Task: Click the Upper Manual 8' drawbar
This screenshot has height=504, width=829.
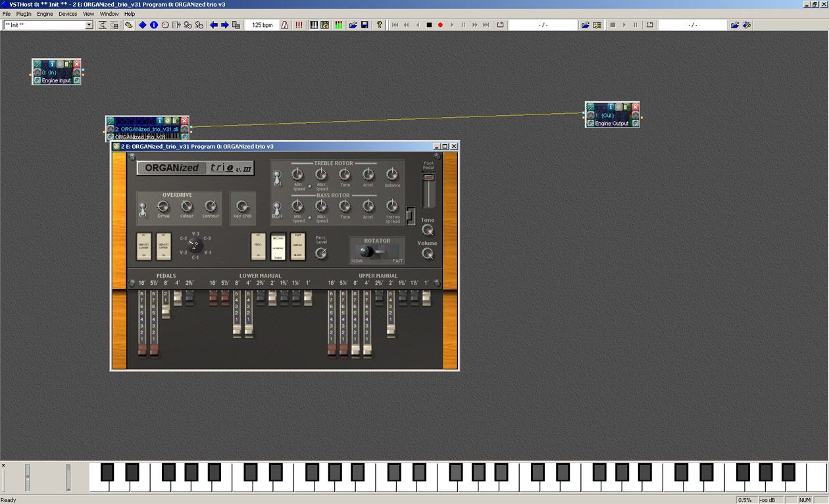Action: click(x=355, y=324)
